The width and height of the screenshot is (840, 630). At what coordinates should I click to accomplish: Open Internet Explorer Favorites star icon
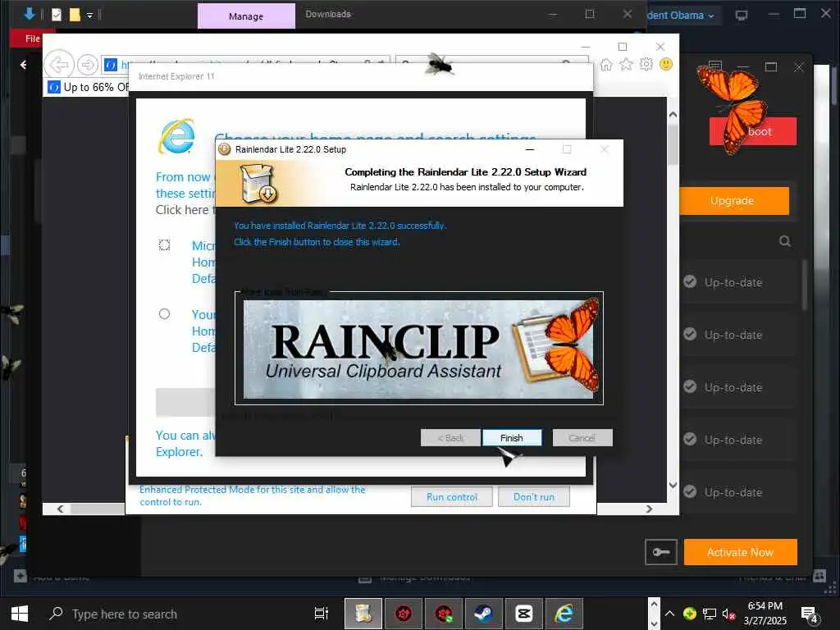[x=626, y=65]
